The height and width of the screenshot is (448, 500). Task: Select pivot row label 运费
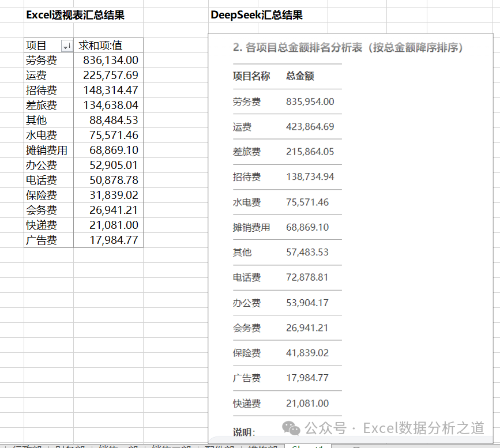(x=49, y=76)
